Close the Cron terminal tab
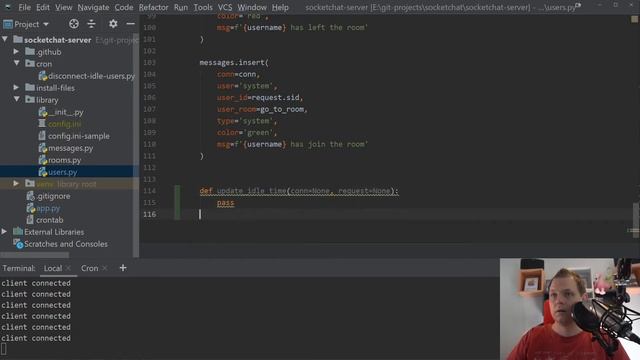The width and height of the screenshot is (640, 360). click(104, 268)
